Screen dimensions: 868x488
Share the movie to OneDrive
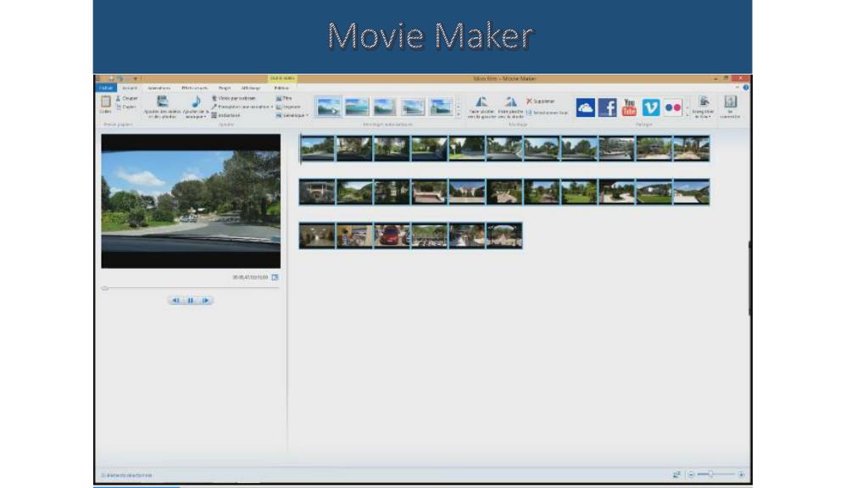click(585, 108)
